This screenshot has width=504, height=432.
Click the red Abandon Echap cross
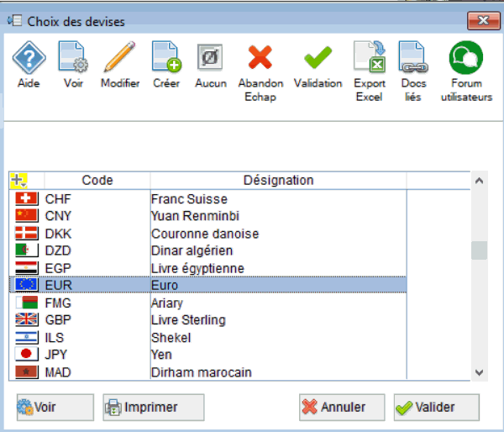pos(260,57)
